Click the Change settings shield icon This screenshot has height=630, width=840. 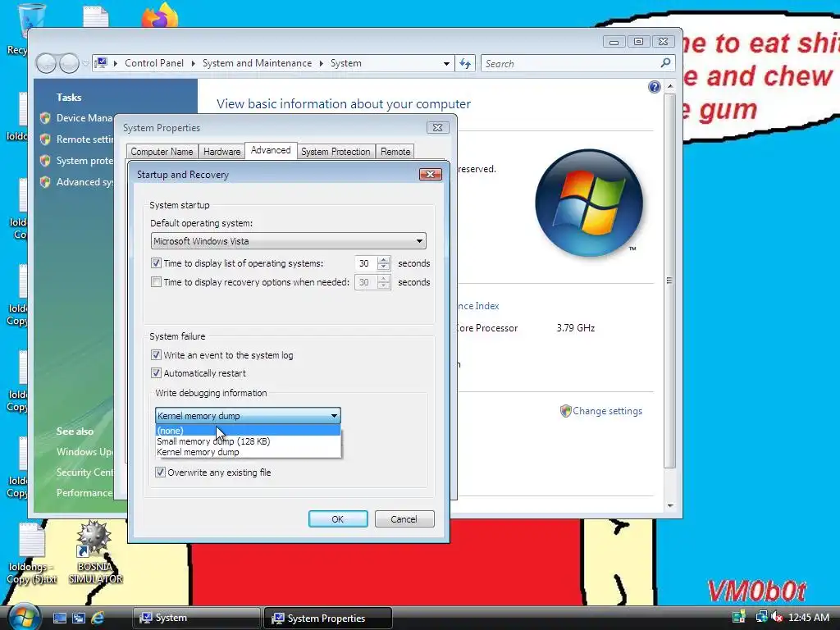click(x=566, y=411)
